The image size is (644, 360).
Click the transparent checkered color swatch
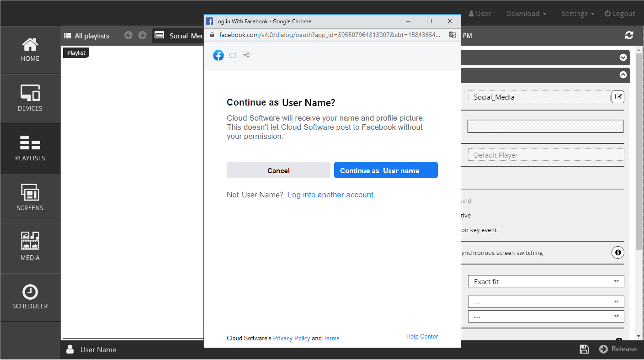(x=545, y=126)
